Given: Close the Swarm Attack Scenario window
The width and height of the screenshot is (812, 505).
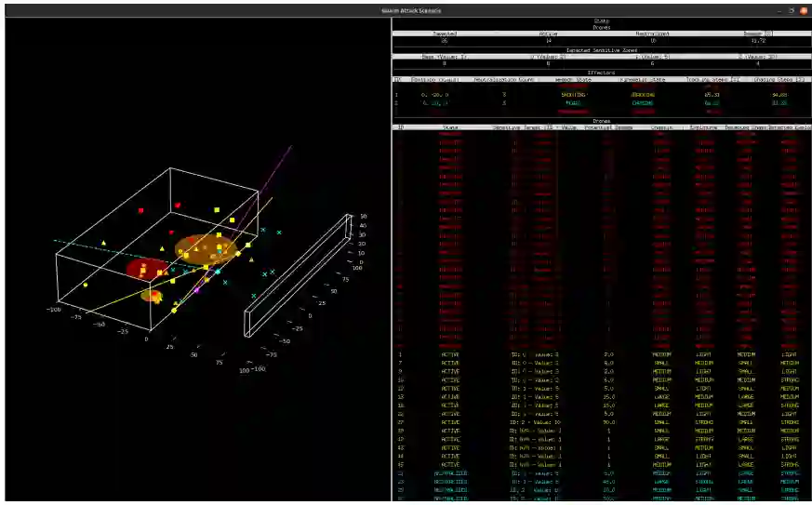Looking at the screenshot, I should [x=804, y=10].
